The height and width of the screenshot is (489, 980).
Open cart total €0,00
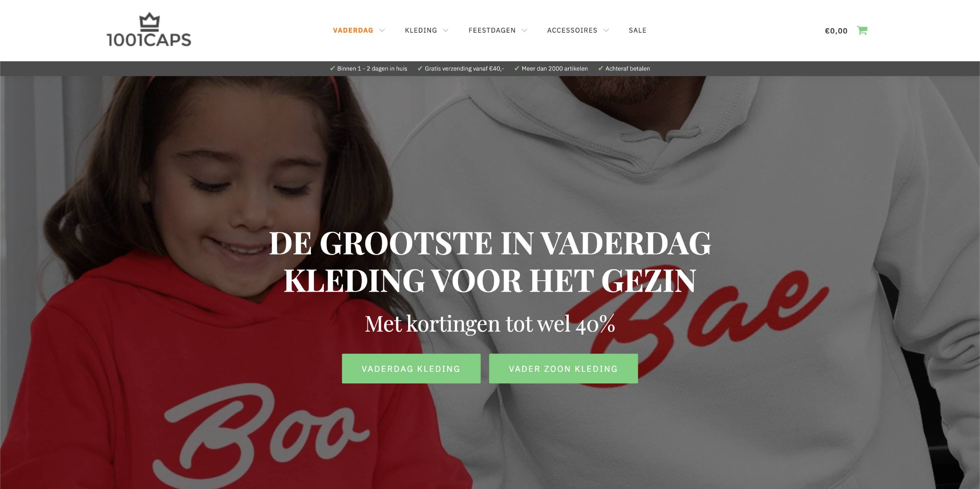point(836,31)
